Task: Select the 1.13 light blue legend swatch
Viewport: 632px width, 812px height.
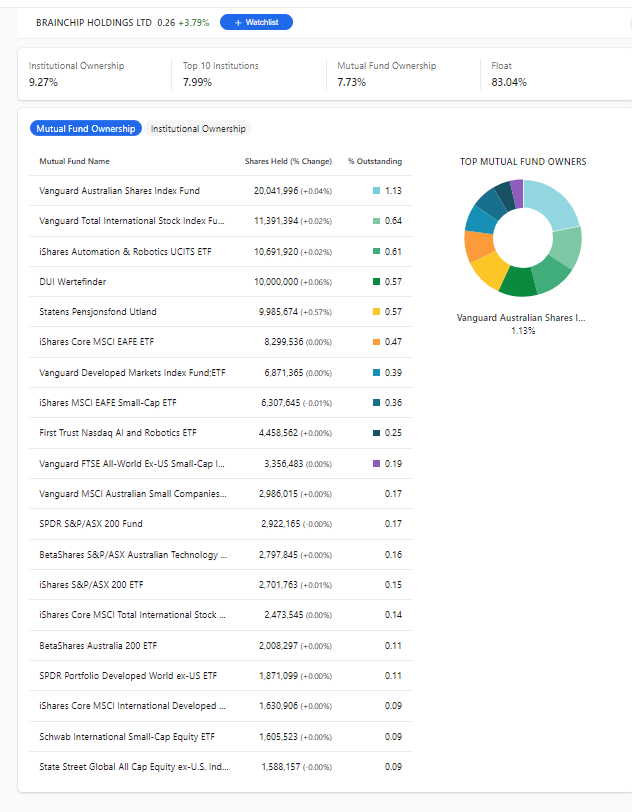Action: [x=377, y=191]
